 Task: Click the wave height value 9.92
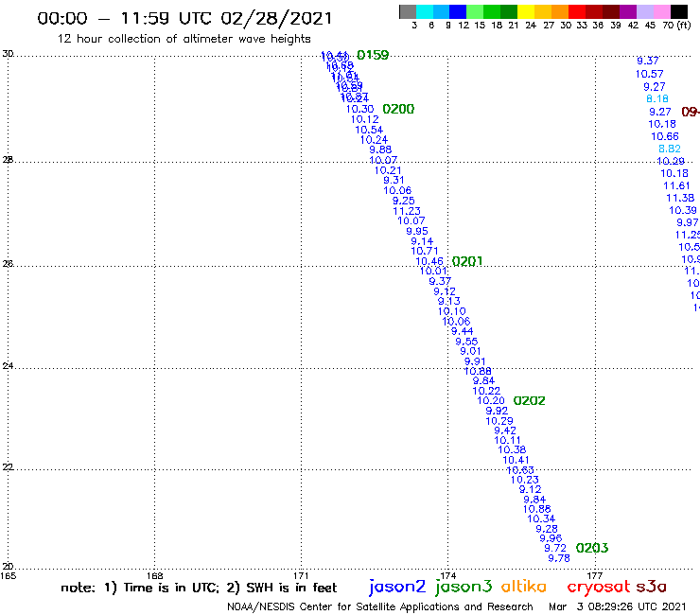click(x=497, y=411)
